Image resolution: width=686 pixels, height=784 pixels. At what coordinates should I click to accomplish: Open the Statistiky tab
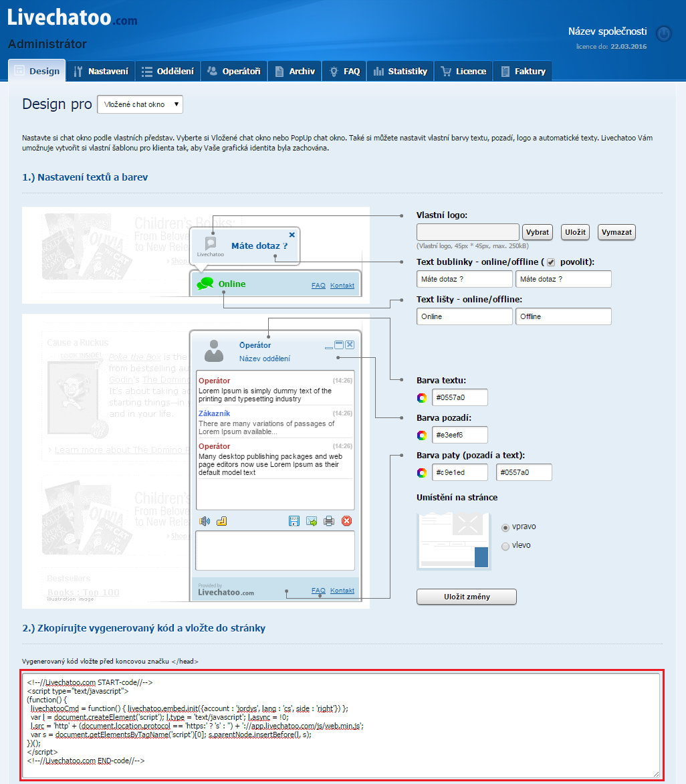[400, 71]
